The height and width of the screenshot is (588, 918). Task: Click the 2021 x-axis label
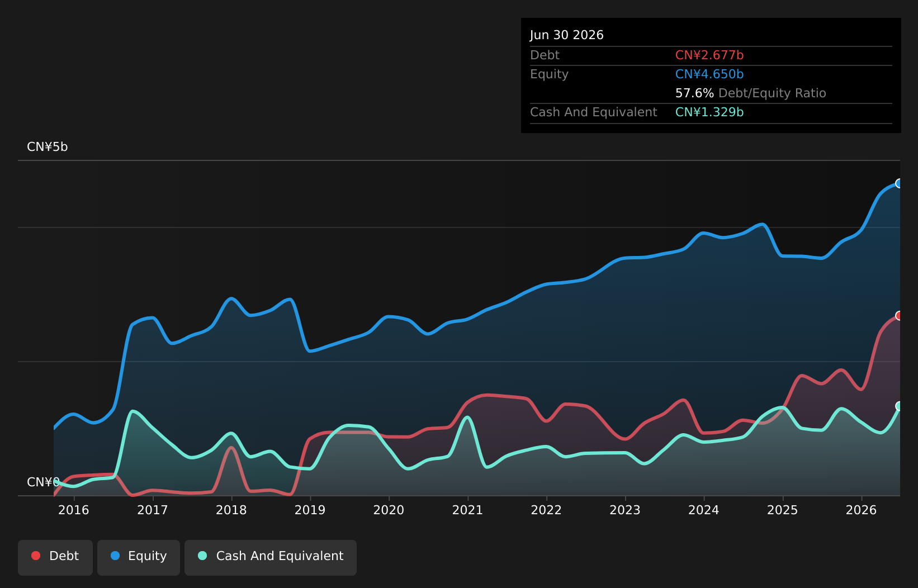467,510
